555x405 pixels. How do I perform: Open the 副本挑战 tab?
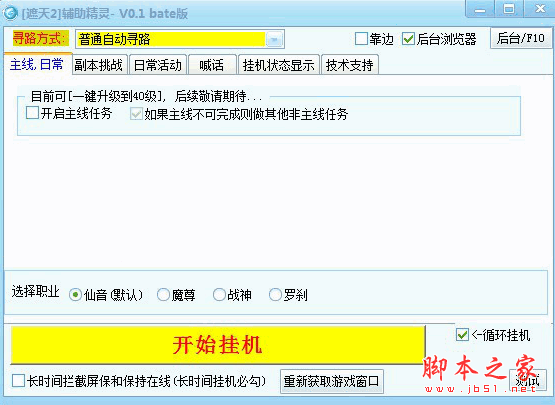99,65
